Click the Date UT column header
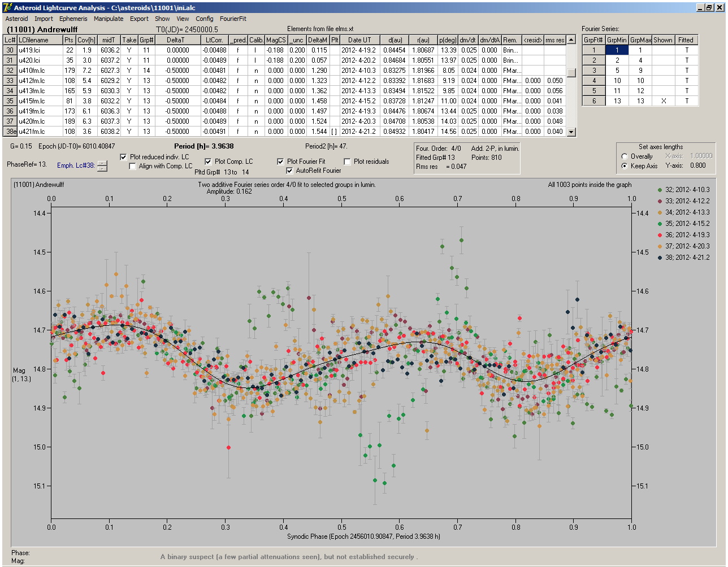Image resolution: width=728 pixels, height=567 pixels. [359, 40]
